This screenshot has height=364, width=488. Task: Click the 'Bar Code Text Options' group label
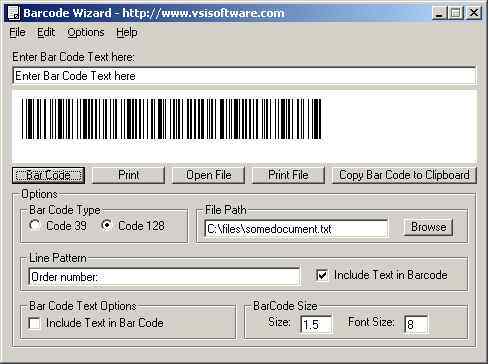(x=83, y=306)
